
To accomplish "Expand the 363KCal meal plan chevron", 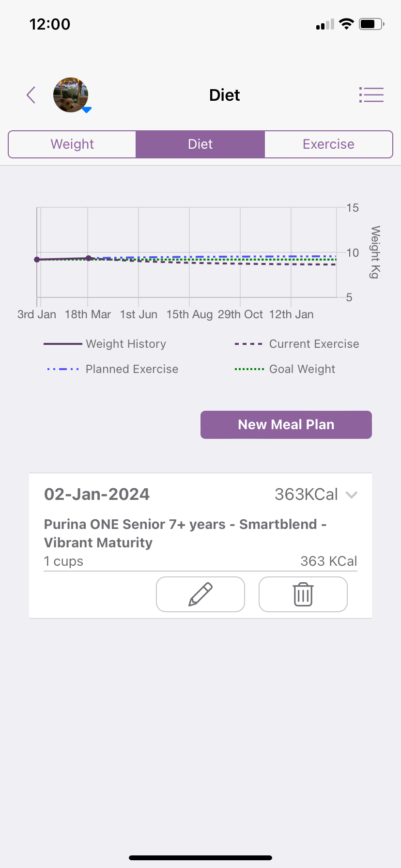I will click(352, 495).
